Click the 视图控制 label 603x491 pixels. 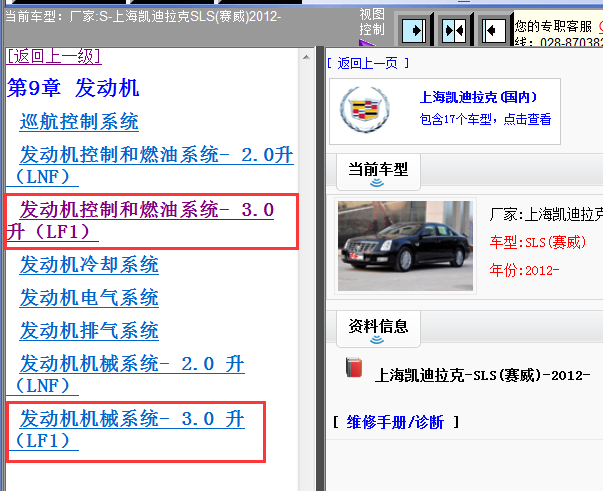tap(372, 22)
